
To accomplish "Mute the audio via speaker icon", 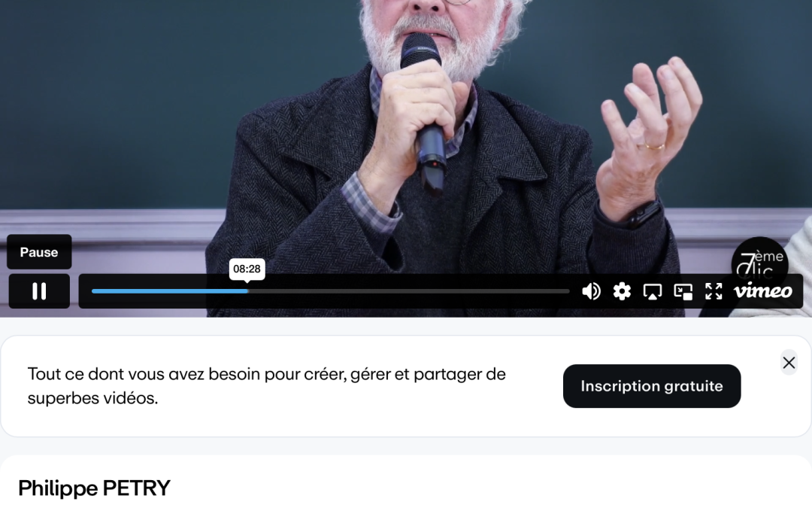I will tap(591, 291).
